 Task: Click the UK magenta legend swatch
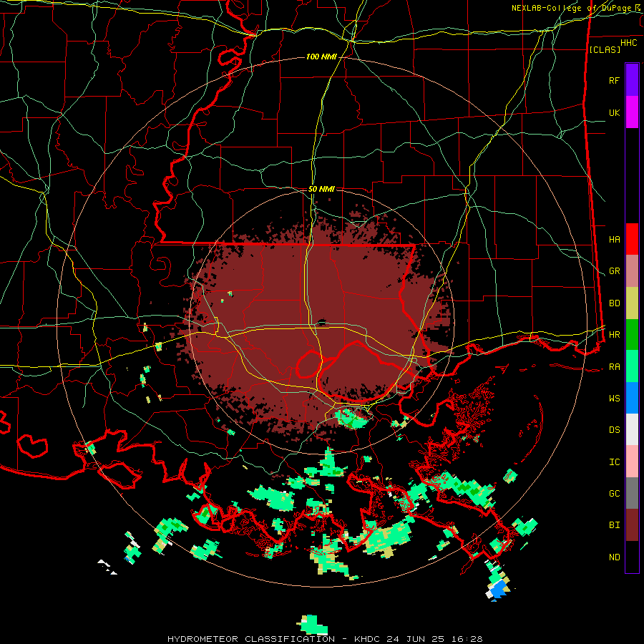click(x=632, y=112)
